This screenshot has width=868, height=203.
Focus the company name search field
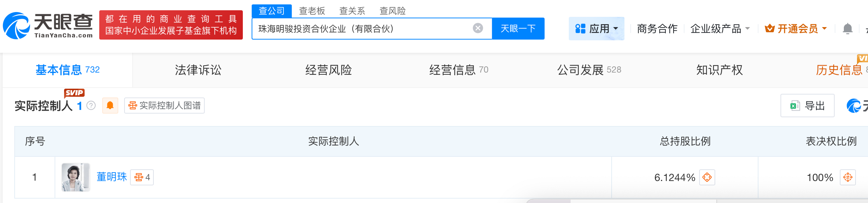pyautogui.click(x=363, y=29)
